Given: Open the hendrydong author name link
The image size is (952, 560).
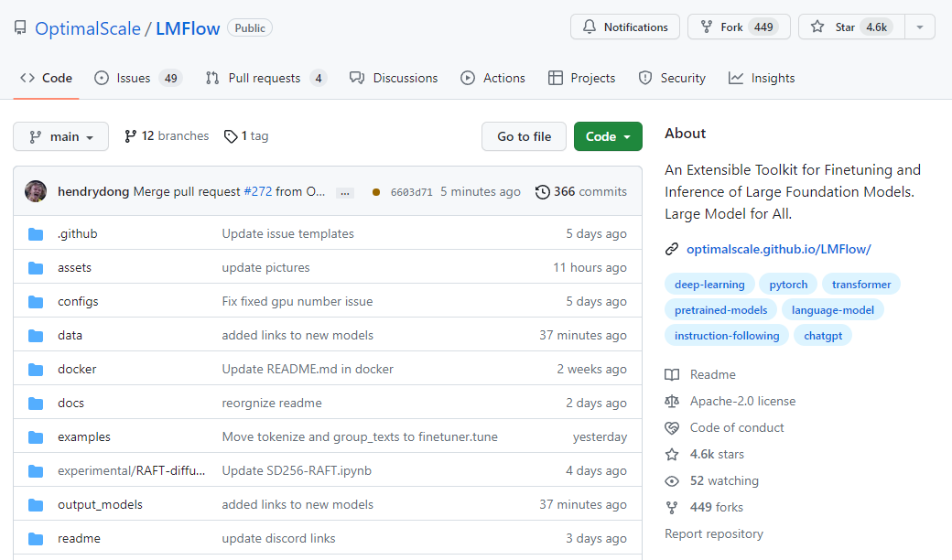Looking at the screenshot, I should coord(93,192).
